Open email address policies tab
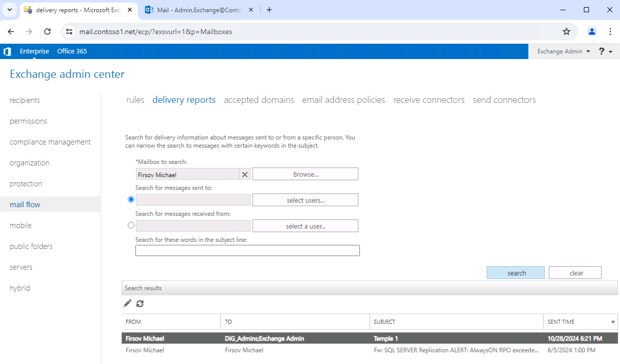 tap(344, 100)
